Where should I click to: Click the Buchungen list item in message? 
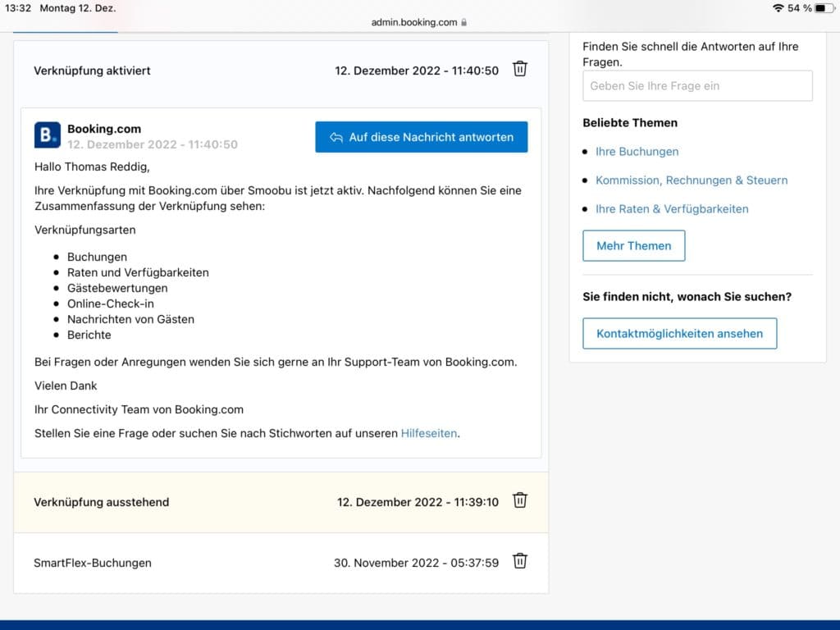[97, 257]
